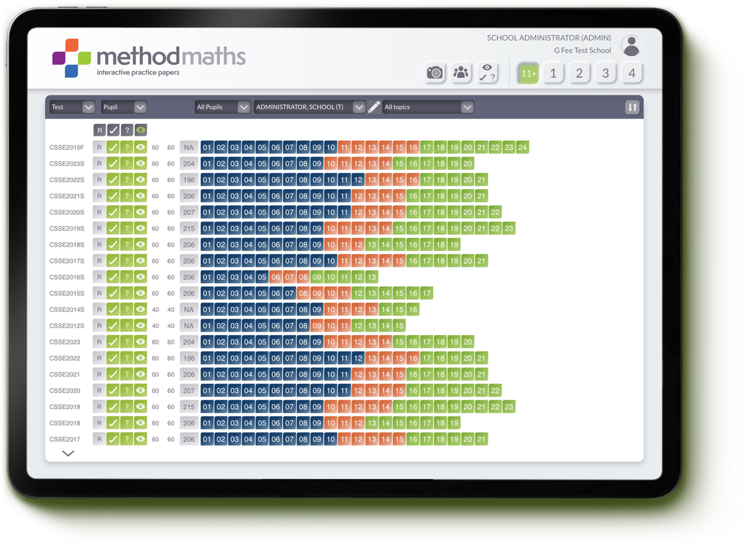Viewport: 745px width, 560px height.
Task: Click the R button on CSSE2021 row
Action: click(100, 374)
